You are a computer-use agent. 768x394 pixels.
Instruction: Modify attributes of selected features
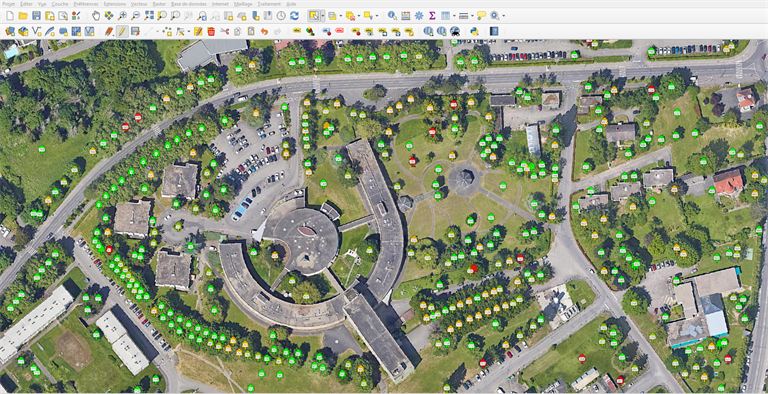(x=198, y=31)
